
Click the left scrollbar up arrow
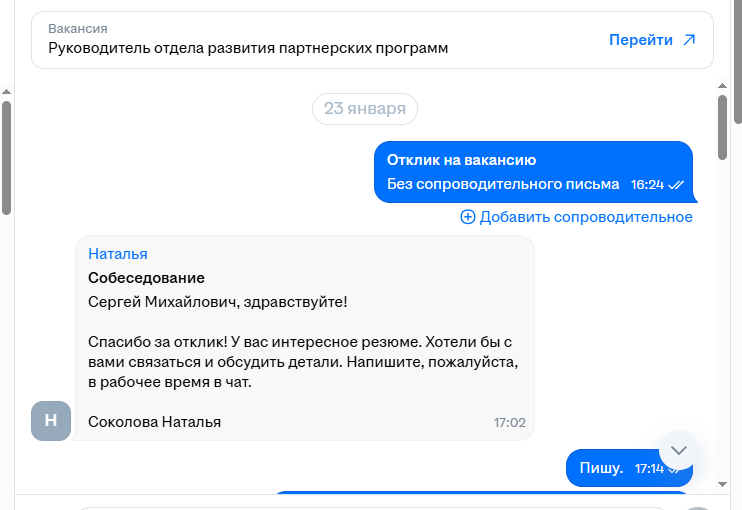7,90
